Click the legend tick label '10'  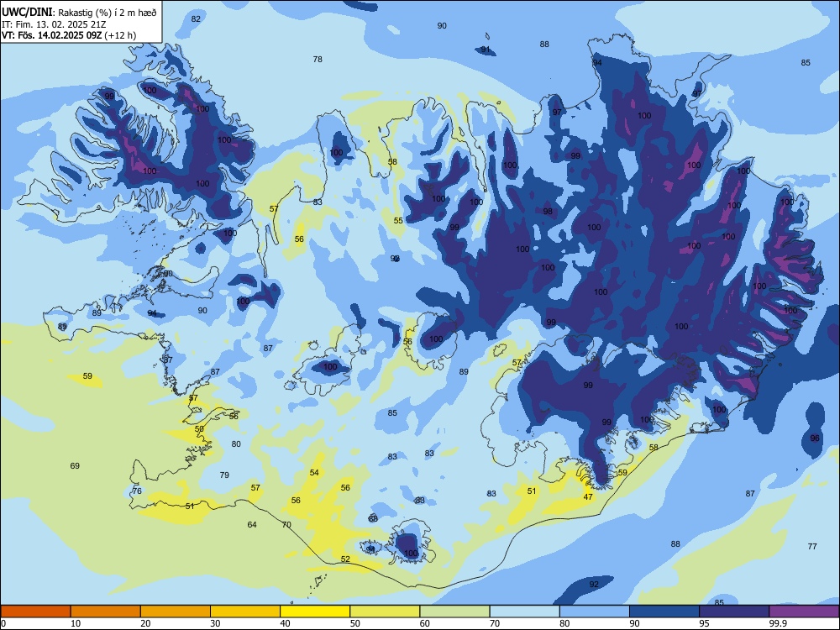[x=76, y=623]
